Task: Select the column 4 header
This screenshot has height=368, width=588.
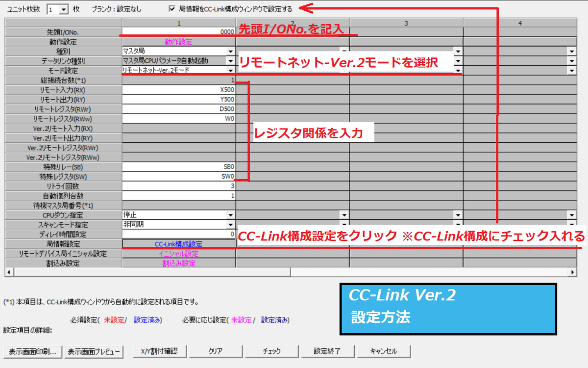Action: (520, 23)
